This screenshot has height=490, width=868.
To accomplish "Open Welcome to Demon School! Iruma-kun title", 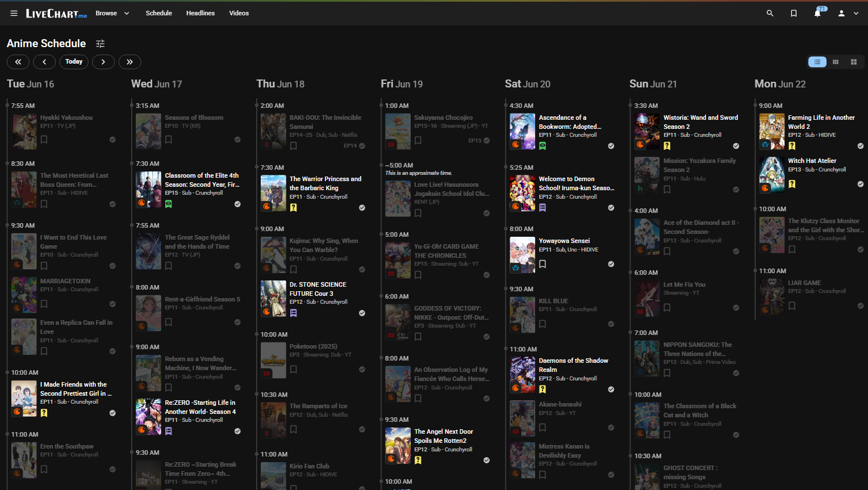I will click(x=577, y=183).
